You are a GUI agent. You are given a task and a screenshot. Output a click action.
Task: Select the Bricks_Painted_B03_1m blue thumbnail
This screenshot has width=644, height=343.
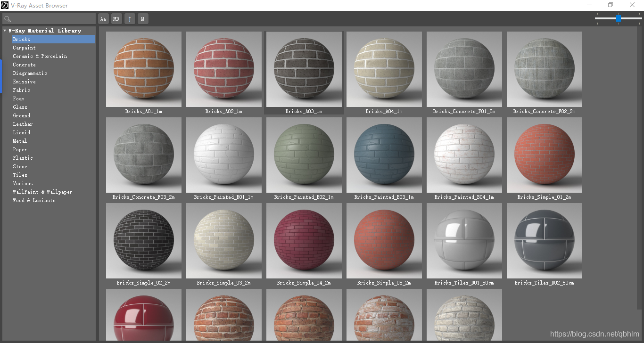pos(384,155)
